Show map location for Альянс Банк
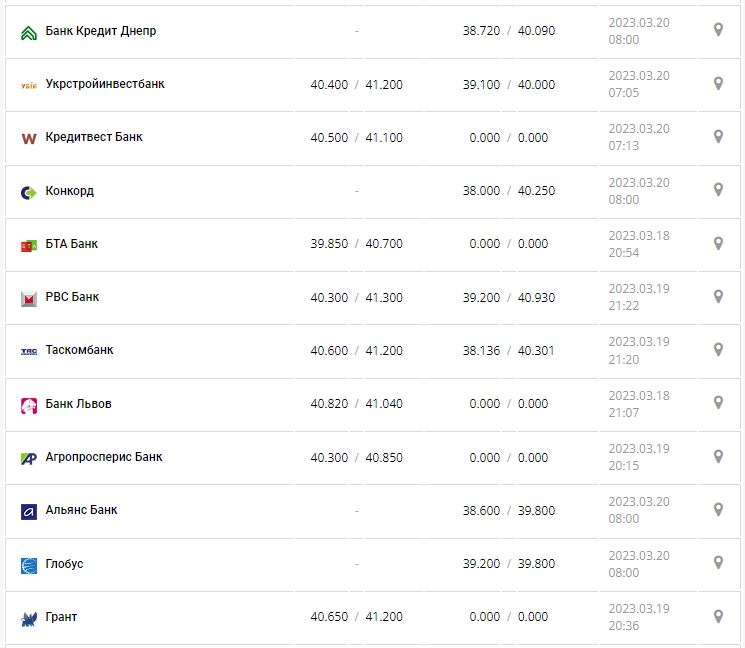The height and width of the screenshot is (648, 745). (x=717, y=509)
